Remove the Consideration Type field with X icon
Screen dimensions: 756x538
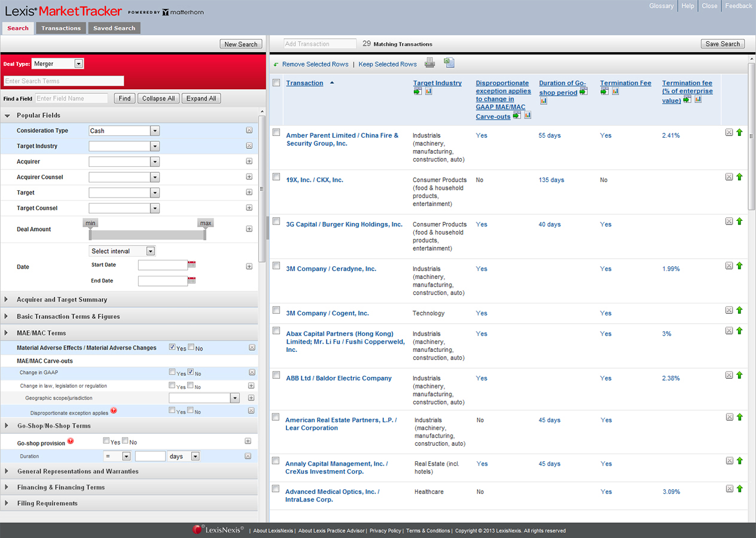click(x=249, y=130)
